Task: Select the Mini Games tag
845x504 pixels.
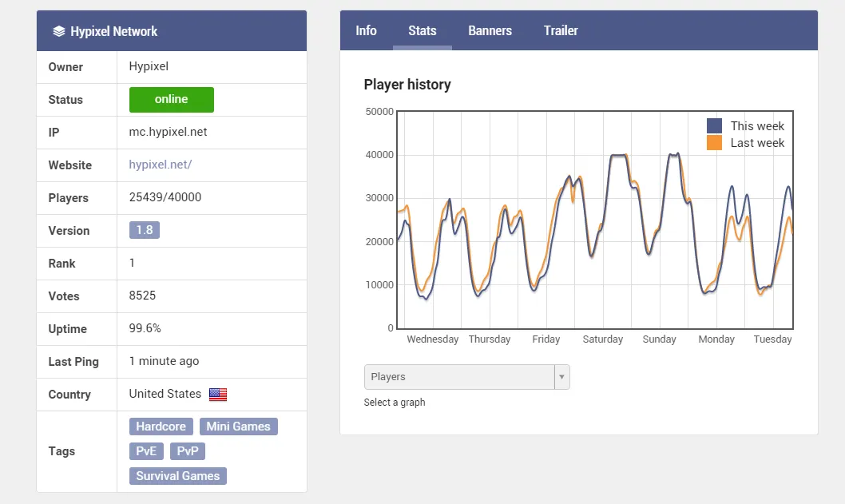Action: [x=238, y=427]
